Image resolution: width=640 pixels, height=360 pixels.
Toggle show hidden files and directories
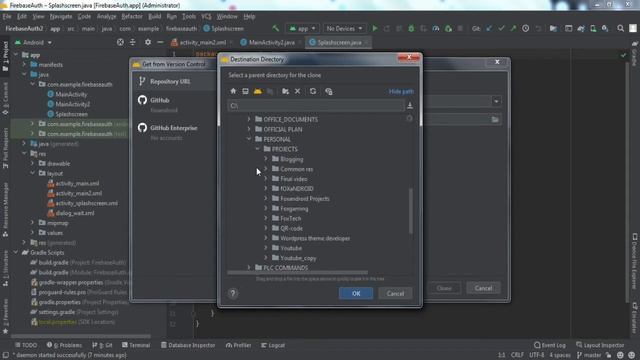(x=329, y=91)
